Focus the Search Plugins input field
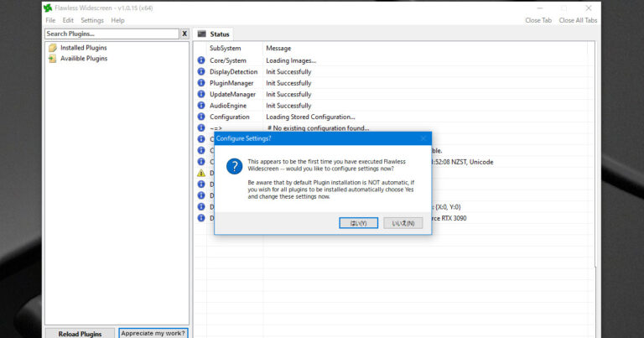This screenshot has width=644, height=338. (x=112, y=34)
